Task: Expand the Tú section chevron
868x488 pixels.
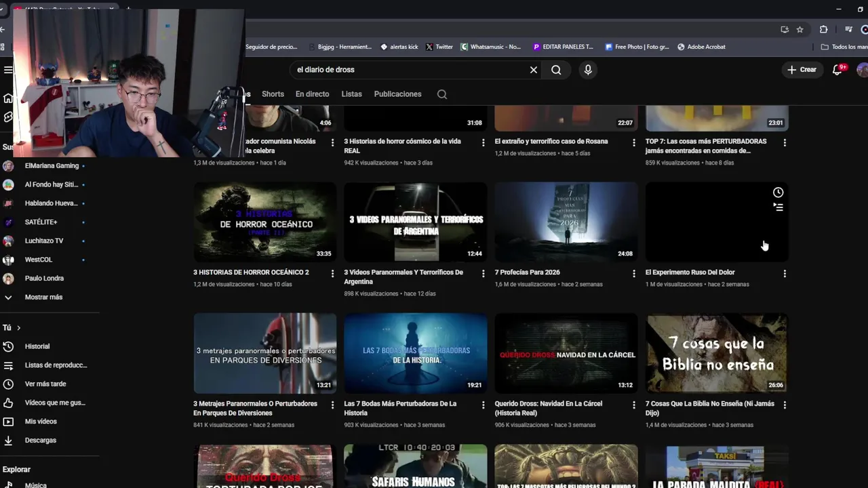Action: tap(18, 328)
